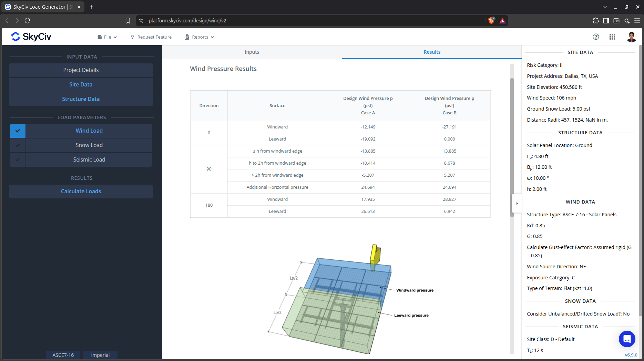Open the apps grid icon
The width and height of the screenshot is (644, 361).
coord(612,37)
